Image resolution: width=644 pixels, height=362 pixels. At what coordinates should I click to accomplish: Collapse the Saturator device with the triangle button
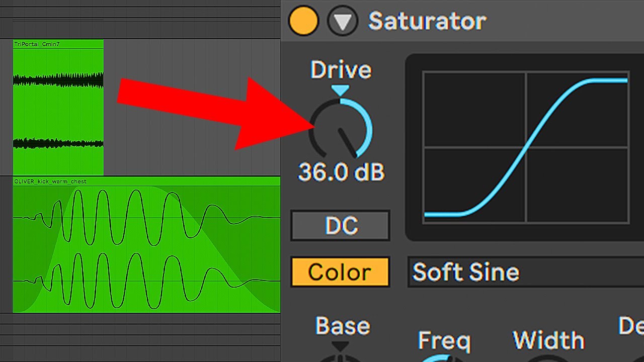[x=342, y=21]
